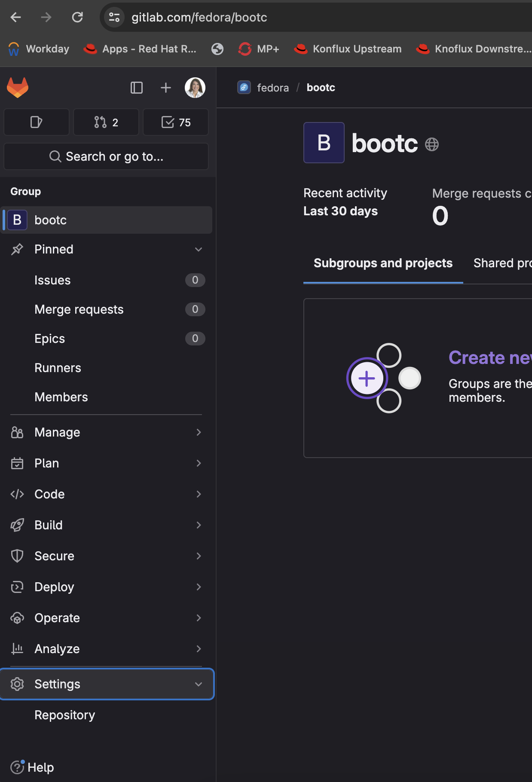Collapse the Pinned section chevron

(199, 249)
